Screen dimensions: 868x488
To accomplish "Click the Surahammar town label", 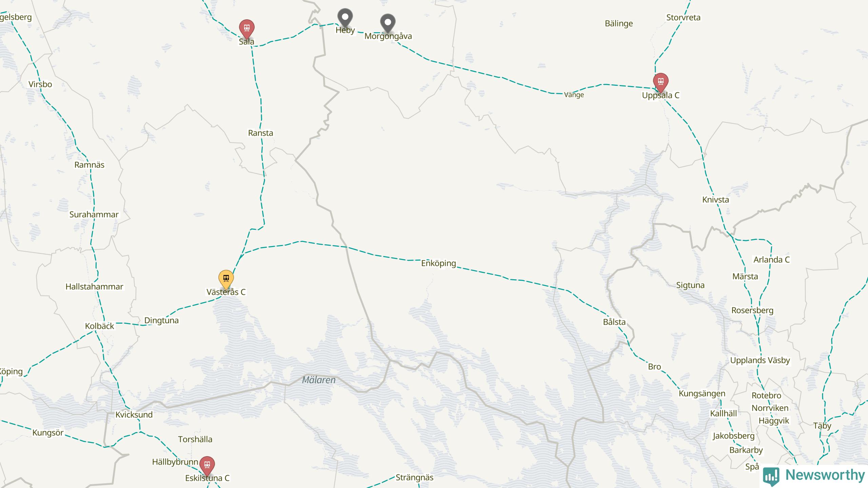I will [x=94, y=215].
